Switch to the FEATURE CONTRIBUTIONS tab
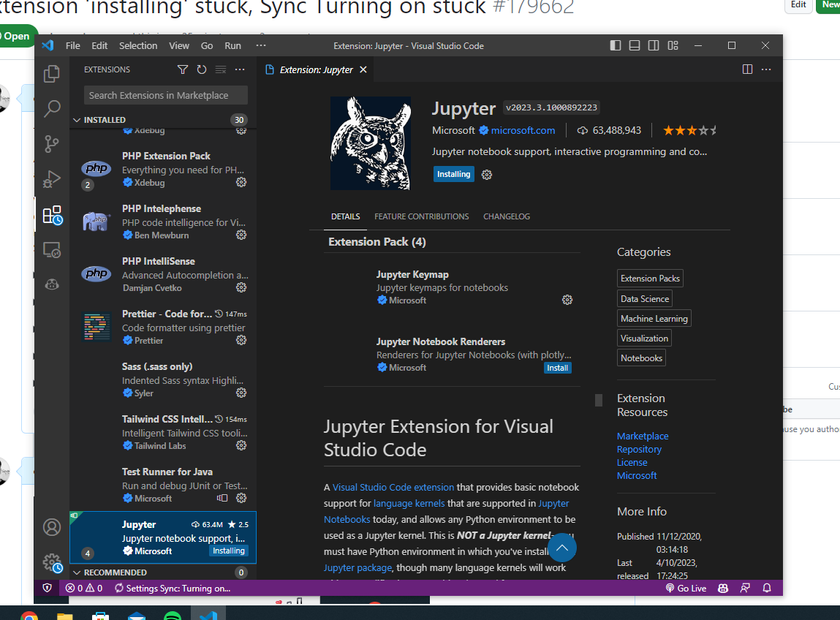Viewport: 840px width, 620px height. coord(421,216)
